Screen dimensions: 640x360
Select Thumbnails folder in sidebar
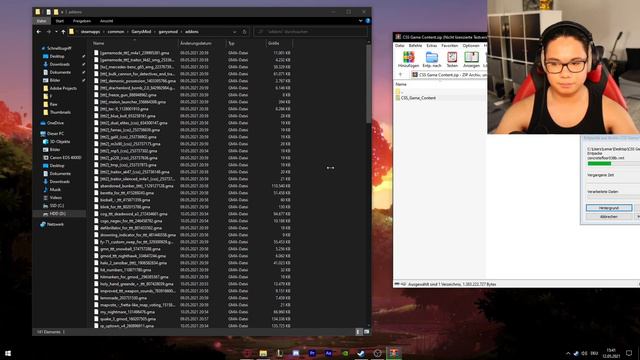pyautogui.click(x=60, y=112)
